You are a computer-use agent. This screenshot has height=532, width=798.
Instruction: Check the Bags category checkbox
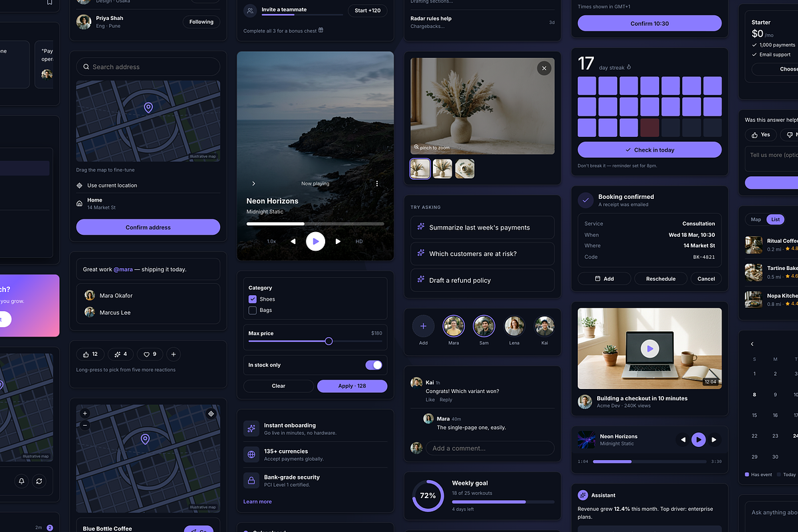253,311
